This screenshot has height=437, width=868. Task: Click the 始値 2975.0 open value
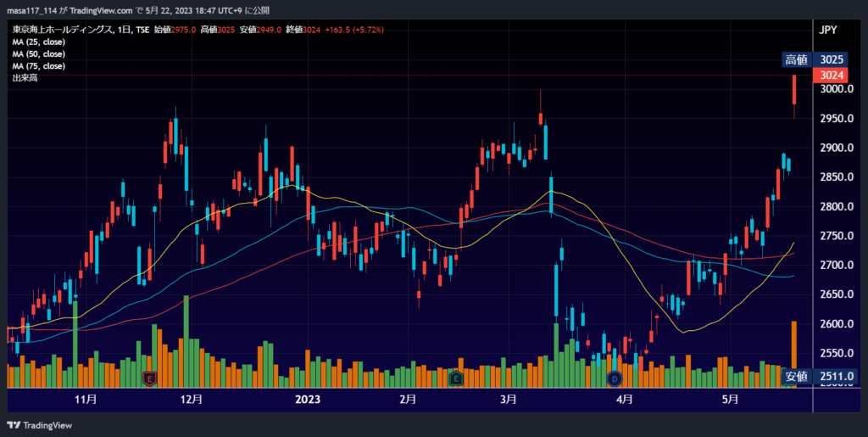[175, 30]
